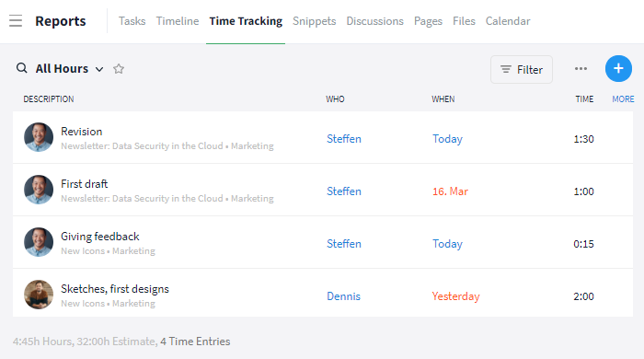The width and height of the screenshot is (644, 359).
Task: Go to the Pages tab
Action: coord(428,21)
